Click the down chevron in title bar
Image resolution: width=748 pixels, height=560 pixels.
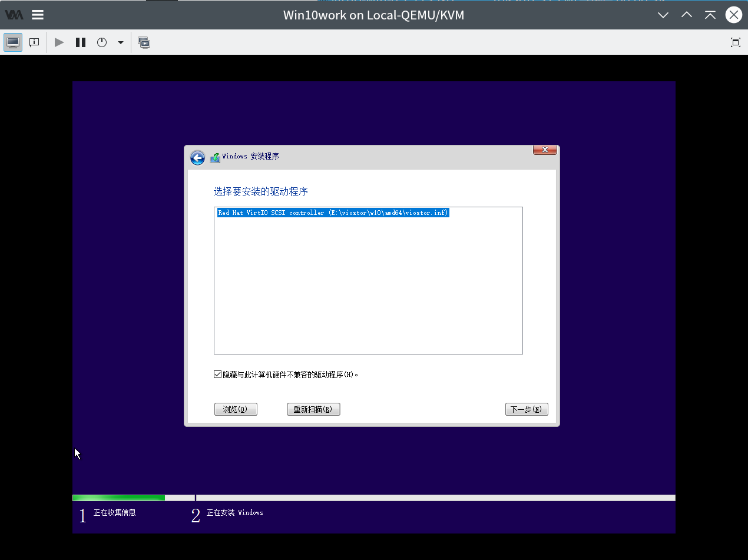coord(663,15)
